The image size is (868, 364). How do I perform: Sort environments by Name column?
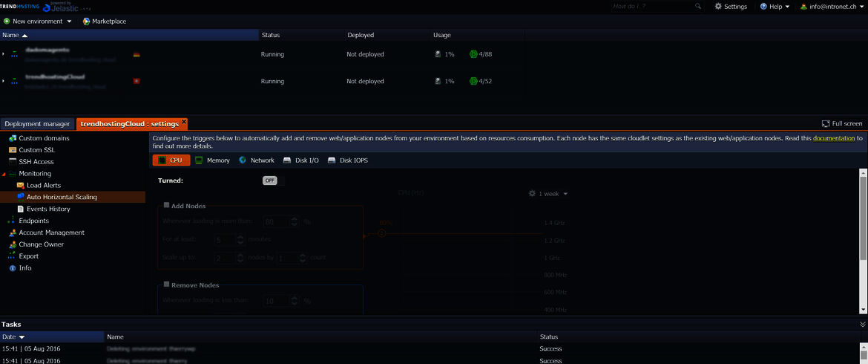pos(130,35)
